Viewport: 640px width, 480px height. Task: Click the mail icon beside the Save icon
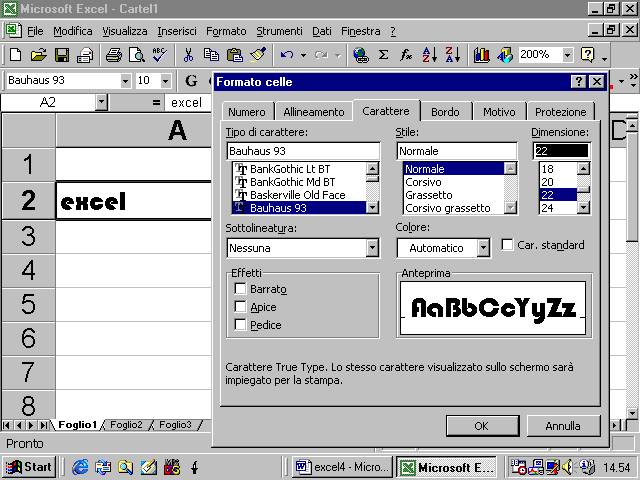85,55
